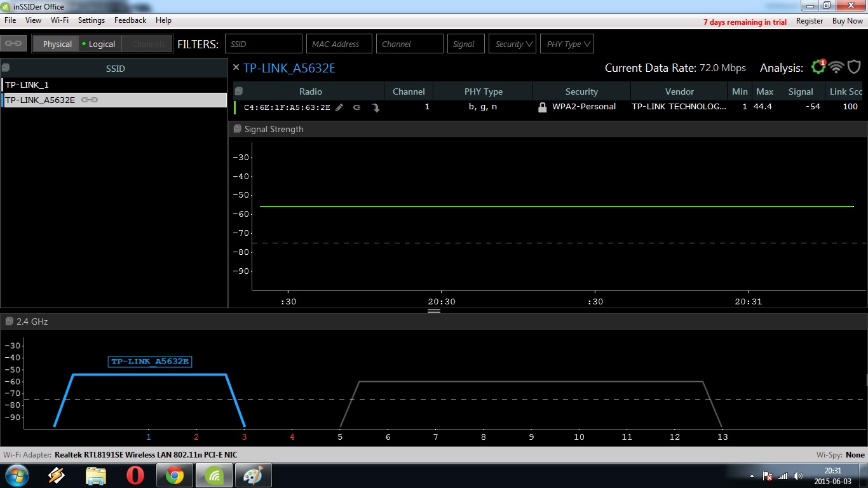Click the Buy Now link
Screen dimensions: 868x488
(848, 21)
